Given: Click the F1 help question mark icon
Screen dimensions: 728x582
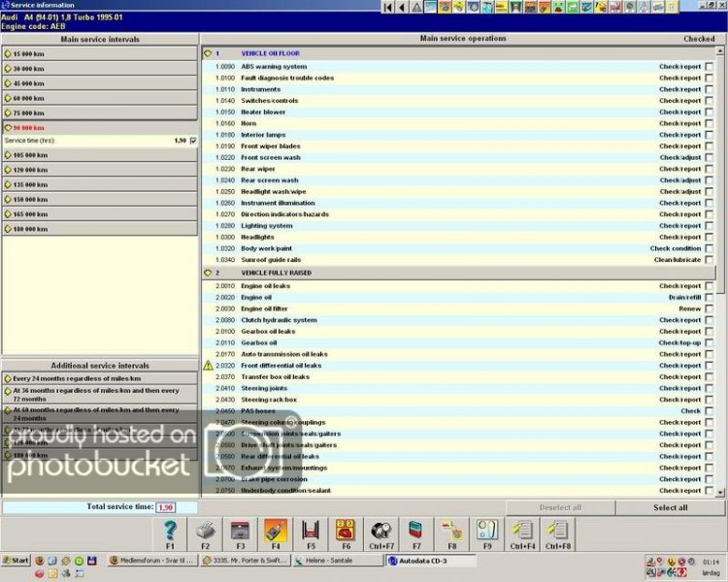Looking at the screenshot, I should coord(172,531).
